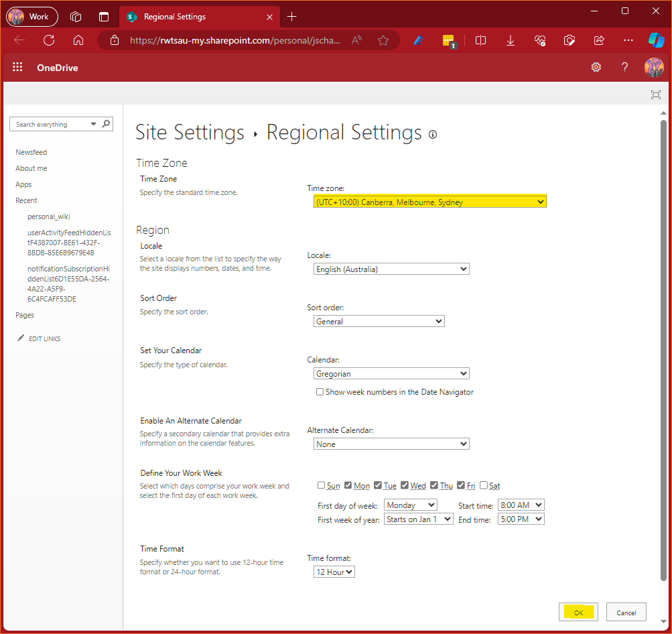Add this page to favorites
The image size is (672, 634).
pos(383,40)
